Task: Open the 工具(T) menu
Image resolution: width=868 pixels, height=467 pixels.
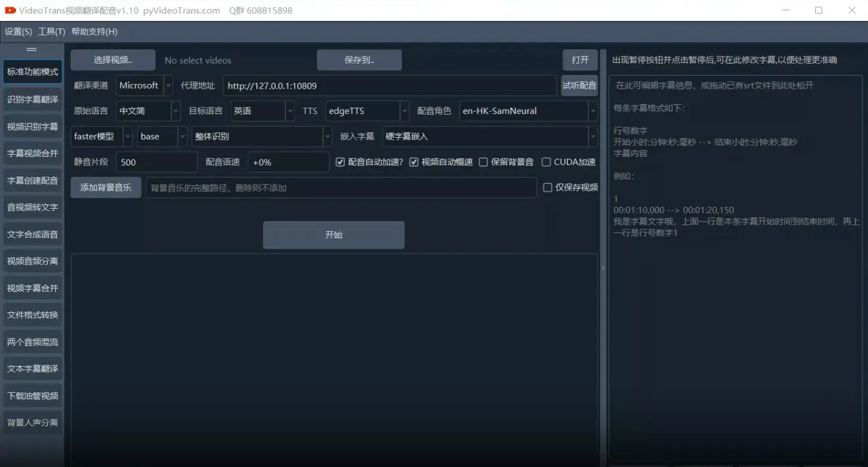Action: [52, 32]
